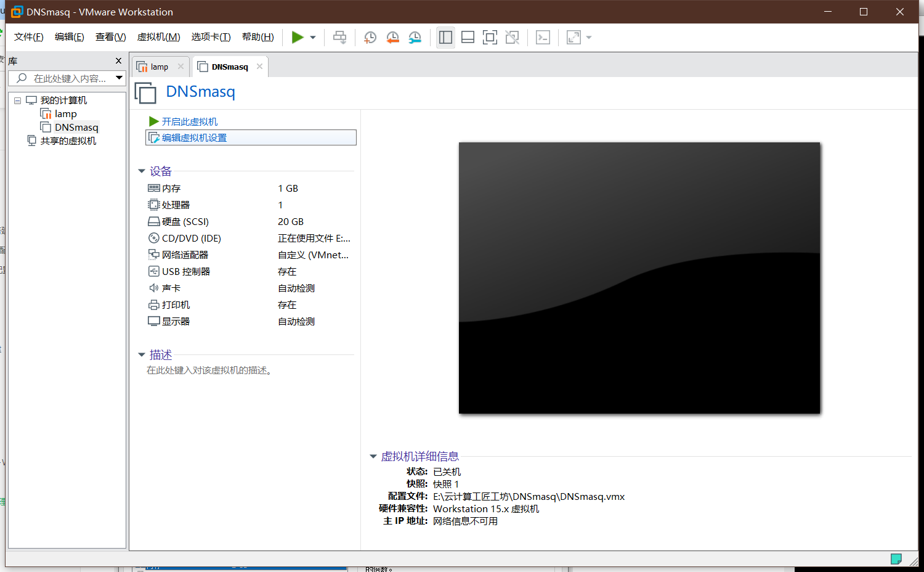Open the stretch display dropdown arrow
The image size is (924, 572).
[x=589, y=38]
